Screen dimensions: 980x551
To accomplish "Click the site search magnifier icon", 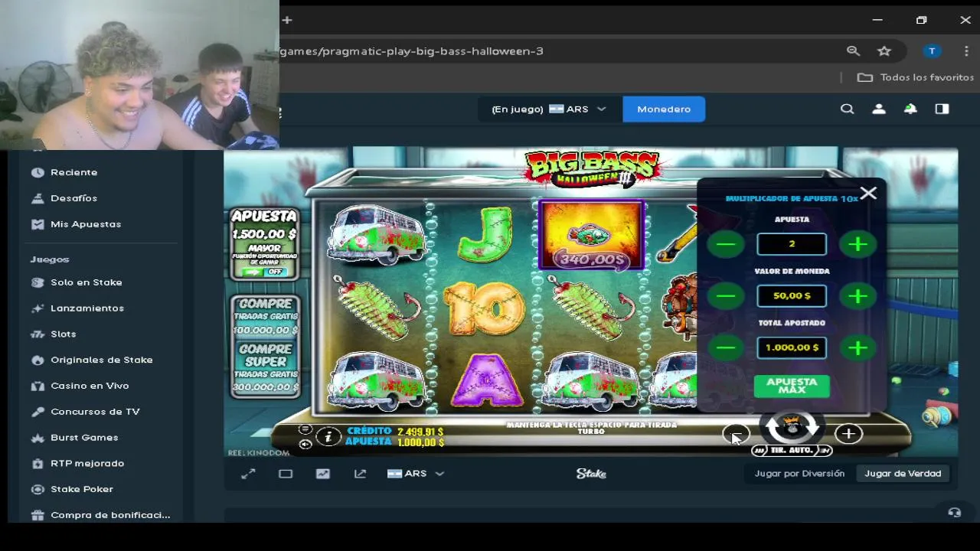I will [x=847, y=109].
